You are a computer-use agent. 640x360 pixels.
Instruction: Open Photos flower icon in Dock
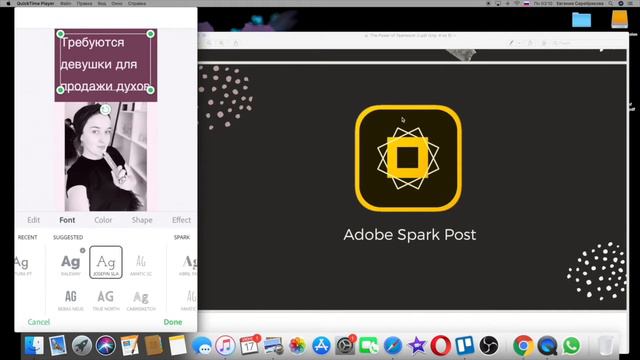(298, 346)
